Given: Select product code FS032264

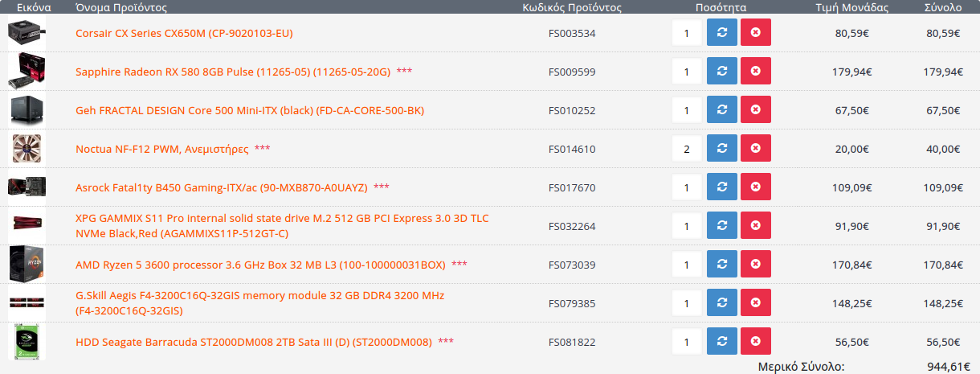Looking at the screenshot, I should 572,226.
